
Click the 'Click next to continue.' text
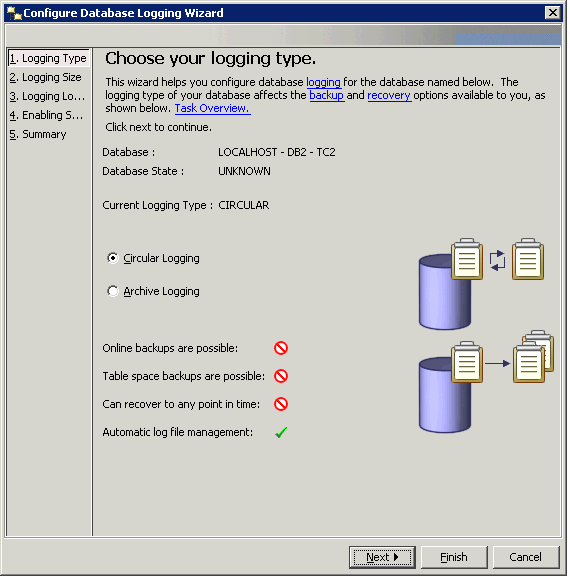pyautogui.click(x=159, y=127)
